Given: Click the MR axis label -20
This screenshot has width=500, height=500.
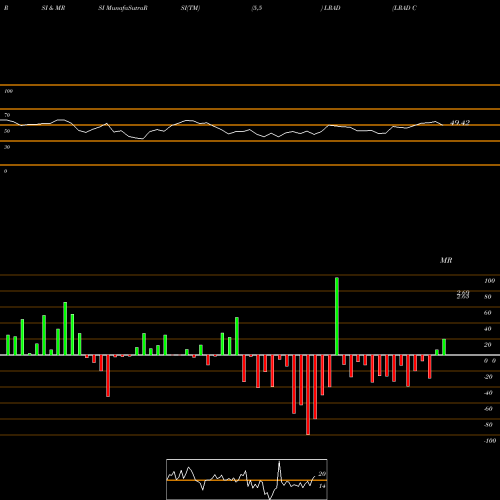Looking at the screenshot, I should point(488,377).
